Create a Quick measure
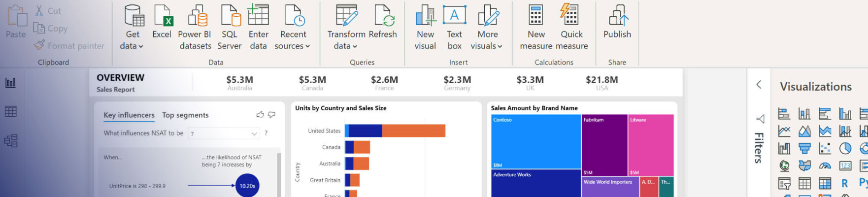 click(571, 27)
